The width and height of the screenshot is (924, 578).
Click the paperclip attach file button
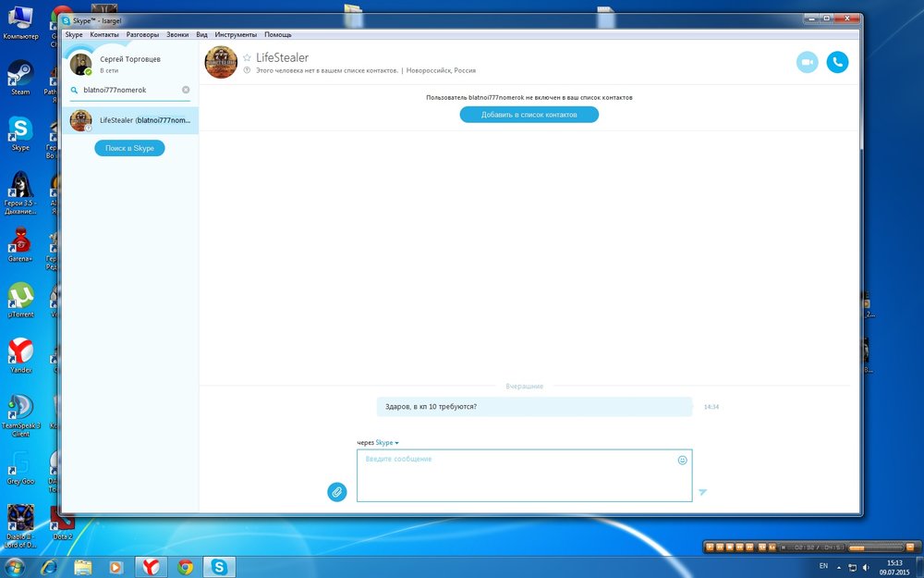pyautogui.click(x=337, y=492)
